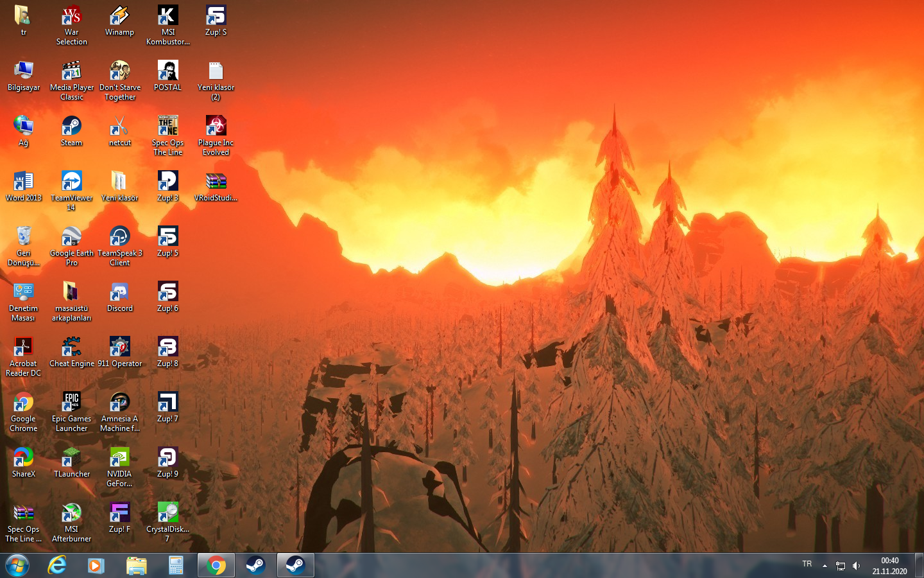Select the 'tr' user folder icon
This screenshot has height=578, width=924.
point(24,21)
